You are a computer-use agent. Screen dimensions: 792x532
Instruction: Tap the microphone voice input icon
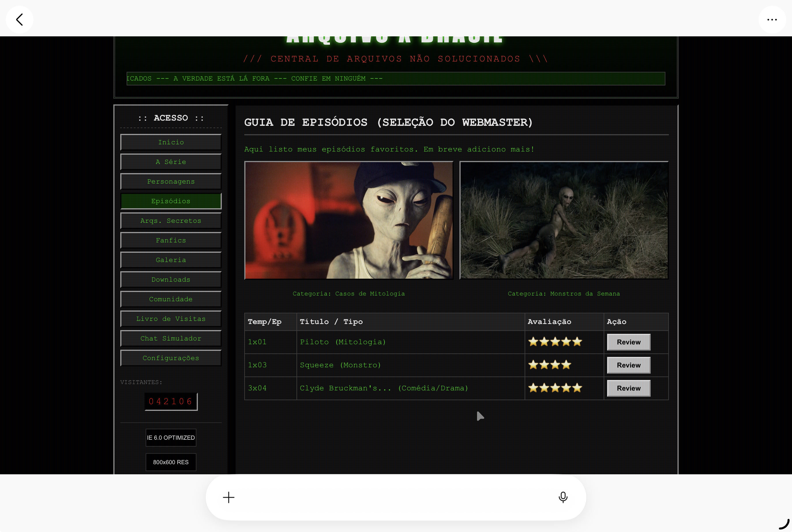[x=563, y=497]
